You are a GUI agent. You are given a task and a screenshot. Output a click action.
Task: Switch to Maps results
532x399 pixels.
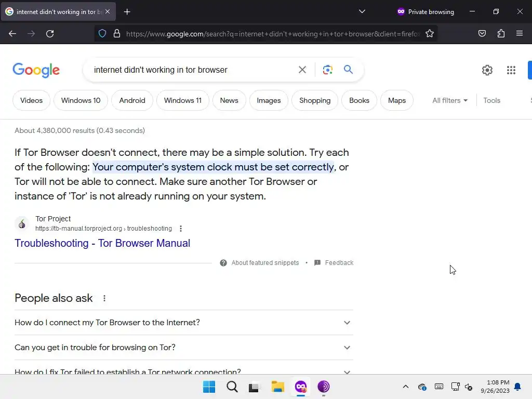pyautogui.click(x=396, y=100)
